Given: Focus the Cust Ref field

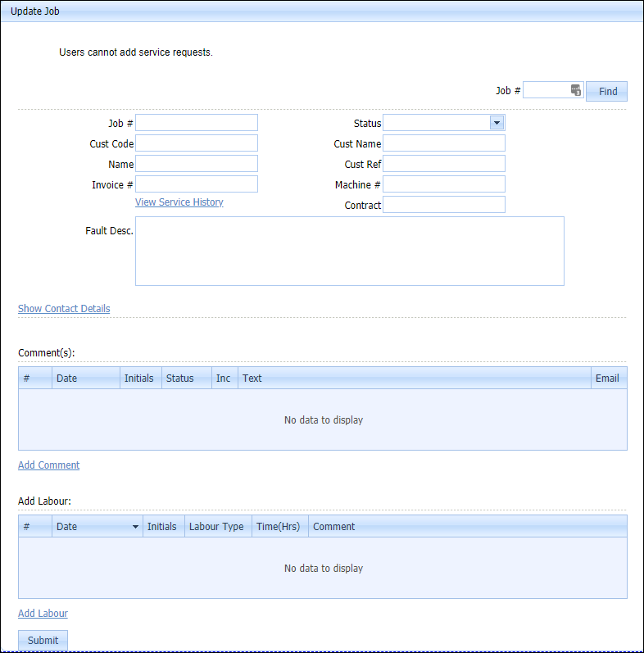Looking at the screenshot, I should pyautogui.click(x=444, y=164).
